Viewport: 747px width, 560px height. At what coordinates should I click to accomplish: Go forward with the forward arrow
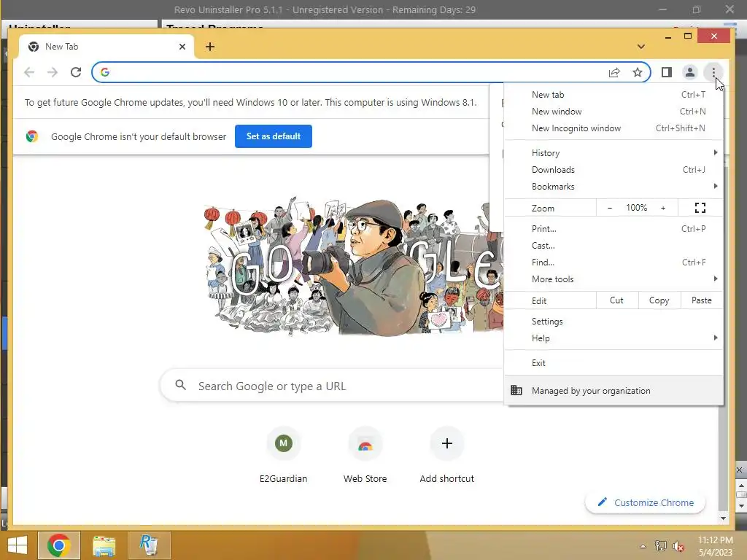click(x=53, y=72)
